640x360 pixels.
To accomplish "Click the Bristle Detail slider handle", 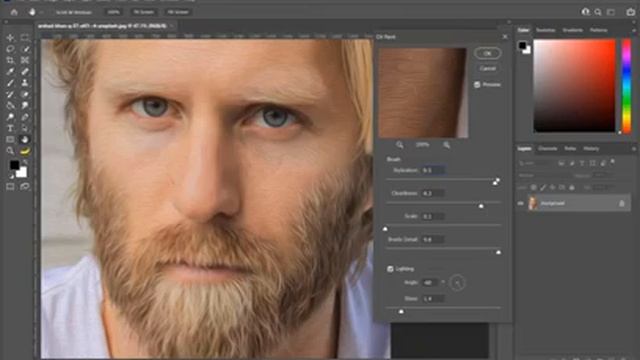I will click(498, 252).
